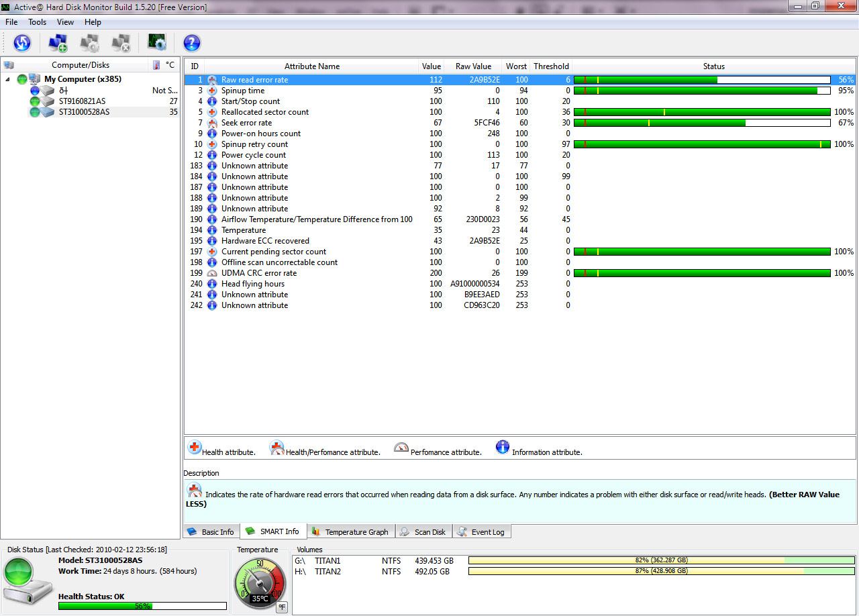Click the refresh disks toolbar icon

22,43
